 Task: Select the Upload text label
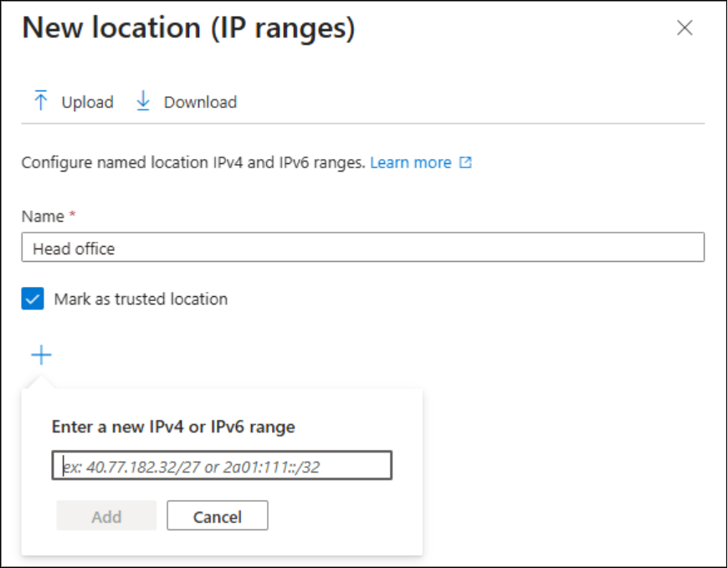click(x=87, y=102)
